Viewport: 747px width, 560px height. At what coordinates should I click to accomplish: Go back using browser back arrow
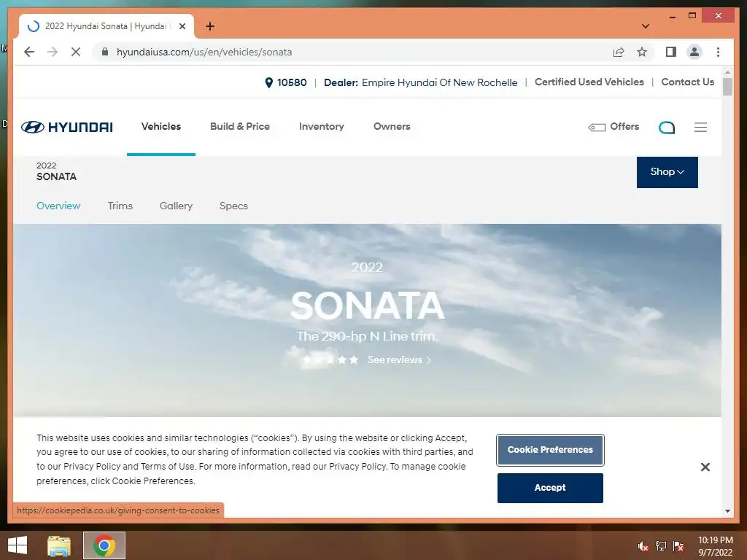(29, 52)
